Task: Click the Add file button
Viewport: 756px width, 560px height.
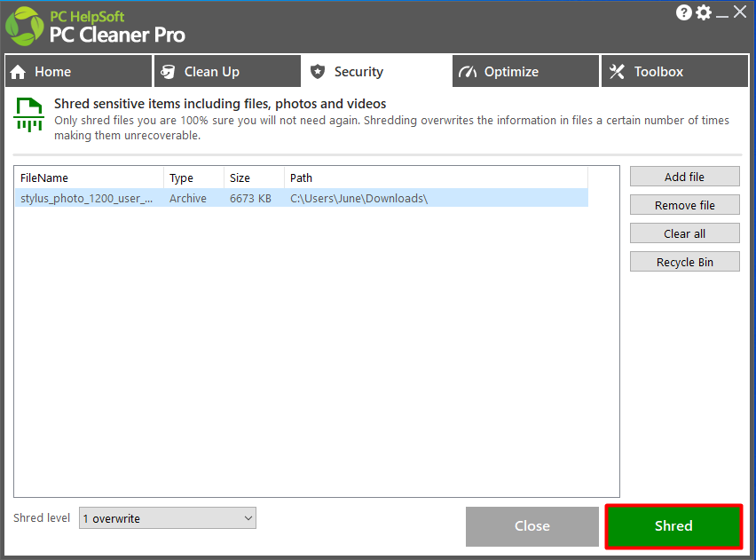Action: click(685, 177)
